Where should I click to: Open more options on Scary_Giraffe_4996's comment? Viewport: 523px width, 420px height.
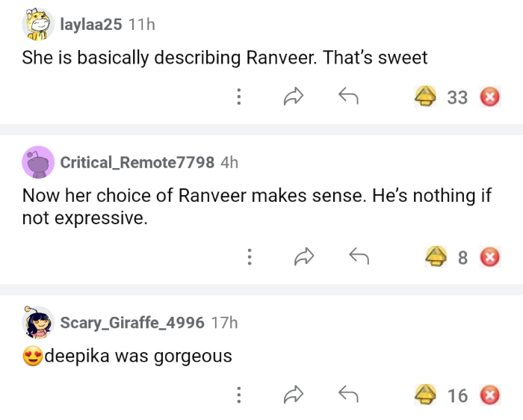point(238,395)
